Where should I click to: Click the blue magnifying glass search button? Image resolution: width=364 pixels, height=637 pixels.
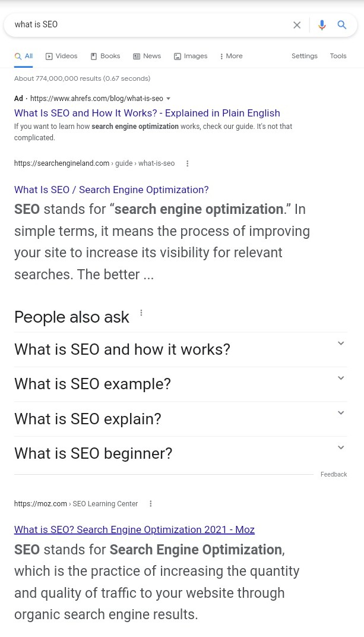coord(342,25)
